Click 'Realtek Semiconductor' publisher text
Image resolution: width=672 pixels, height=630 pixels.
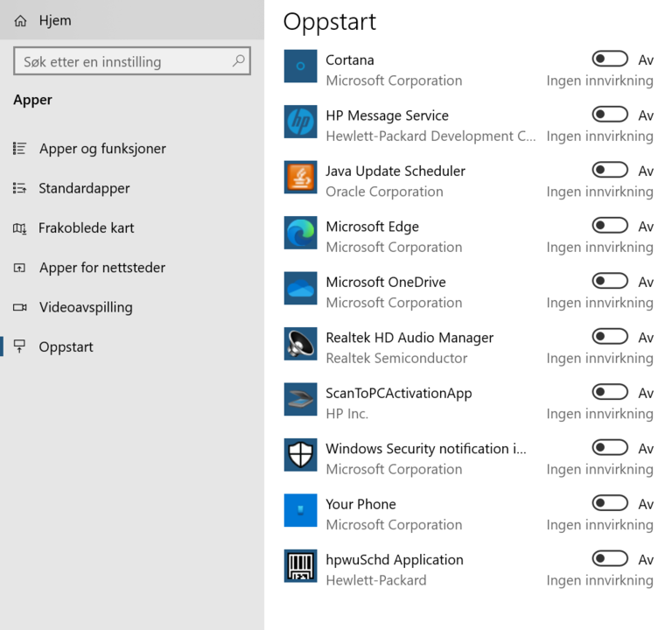[x=396, y=358]
